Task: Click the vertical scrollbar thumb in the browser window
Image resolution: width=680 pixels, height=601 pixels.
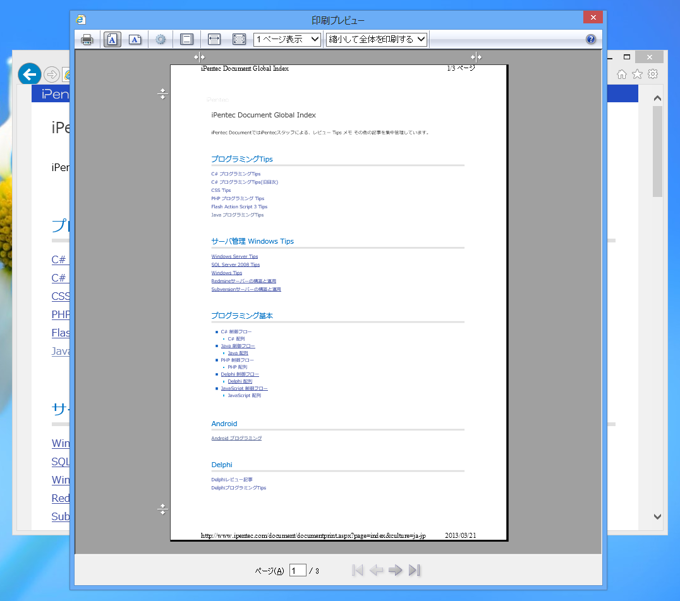Action: pos(657,151)
